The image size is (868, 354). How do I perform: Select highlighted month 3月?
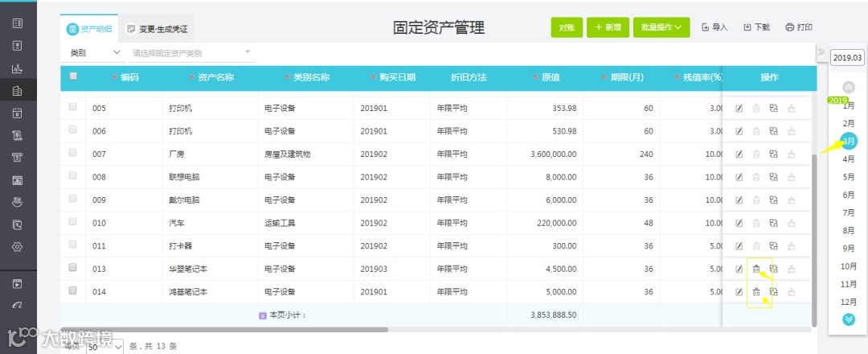(848, 142)
